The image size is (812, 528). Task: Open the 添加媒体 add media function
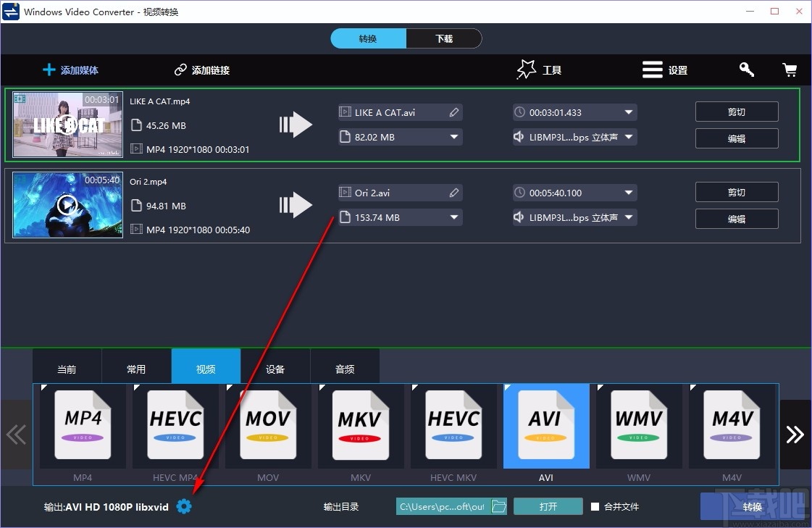70,70
